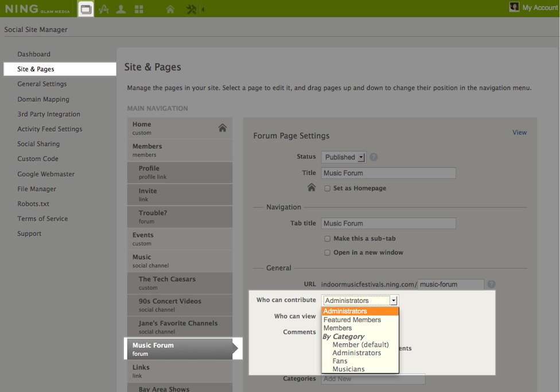Open Robots.txt in the sidebar
The height and width of the screenshot is (392, 560).
(x=33, y=204)
